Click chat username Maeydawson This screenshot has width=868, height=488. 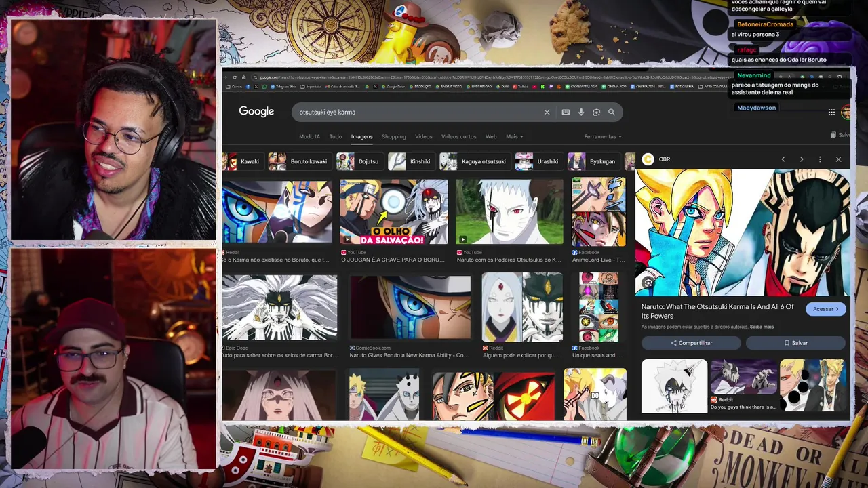click(x=756, y=108)
